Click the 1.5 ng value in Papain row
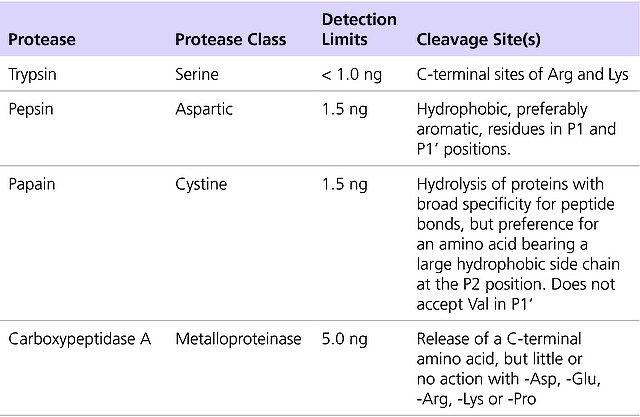The image size is (640, 417). pyautogui.click(x=344, y=185)
